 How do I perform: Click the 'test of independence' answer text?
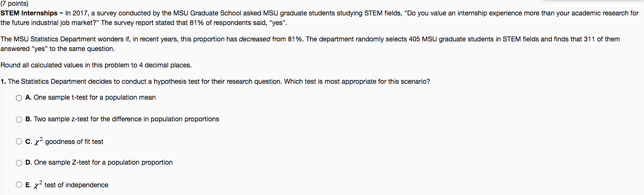tap(77, 185)
